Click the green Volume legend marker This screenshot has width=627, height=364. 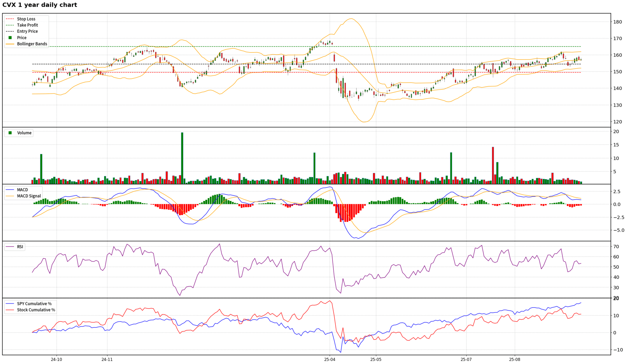point(10,133)
